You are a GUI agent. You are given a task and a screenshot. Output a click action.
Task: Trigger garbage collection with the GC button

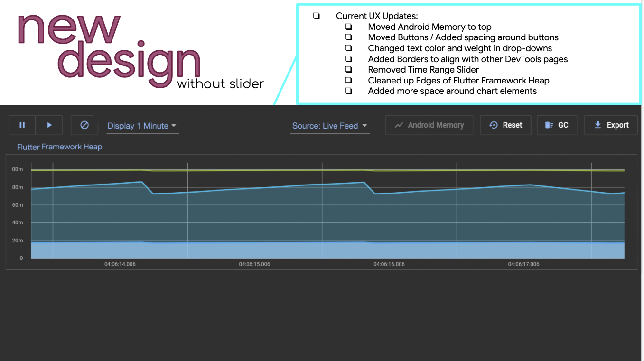(x=557, y=125)
